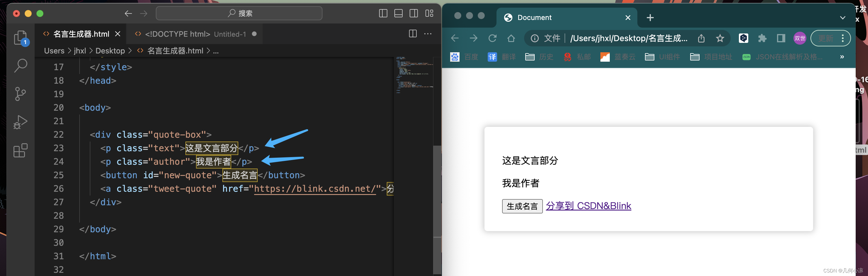Click the 我是作者 text in code
This screenshot has height=276, width=868.
click(214, 162)
